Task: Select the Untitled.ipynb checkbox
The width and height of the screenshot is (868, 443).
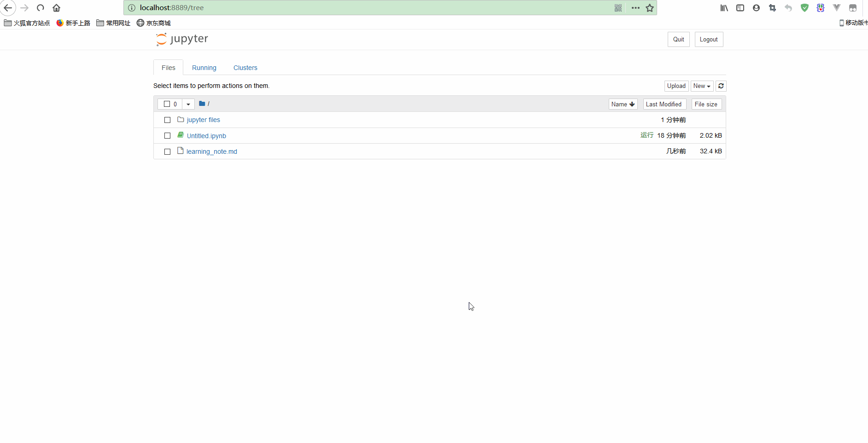Action: [x=167, y=136]
